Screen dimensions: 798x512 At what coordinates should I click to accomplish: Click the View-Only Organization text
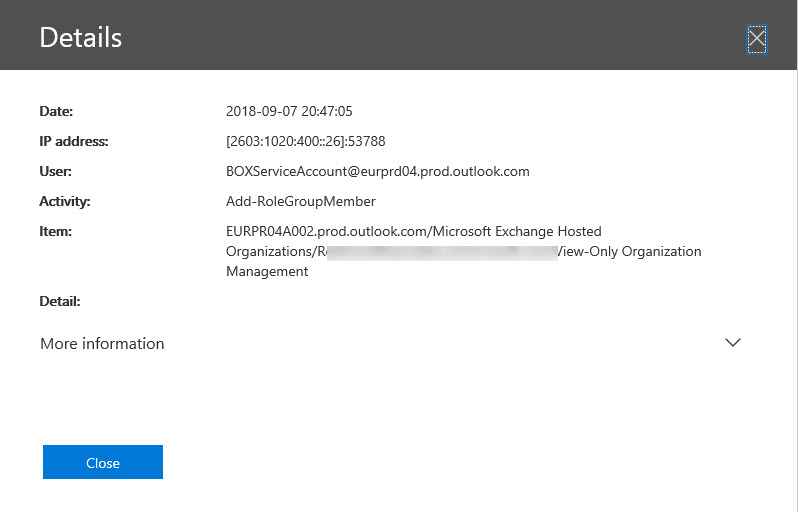click(630, 251)
